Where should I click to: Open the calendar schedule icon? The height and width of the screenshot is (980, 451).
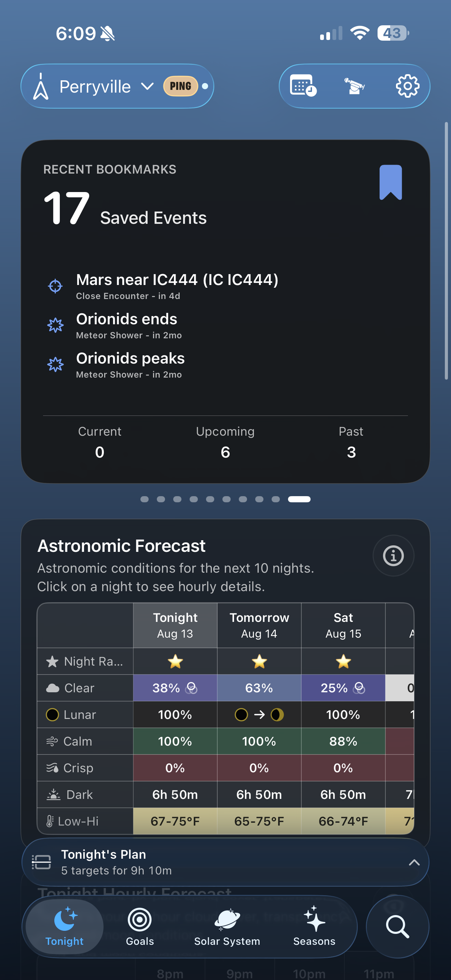303,86
